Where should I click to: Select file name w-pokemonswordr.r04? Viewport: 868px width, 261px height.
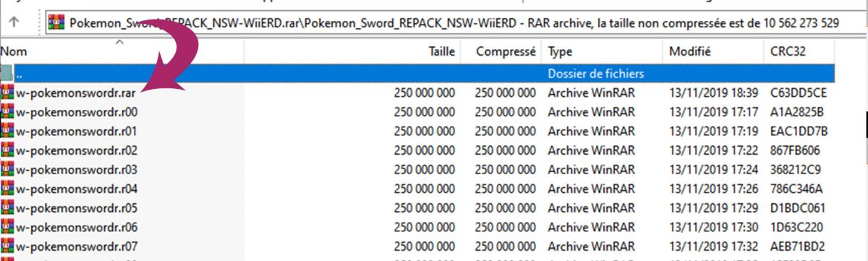point(77,189)
